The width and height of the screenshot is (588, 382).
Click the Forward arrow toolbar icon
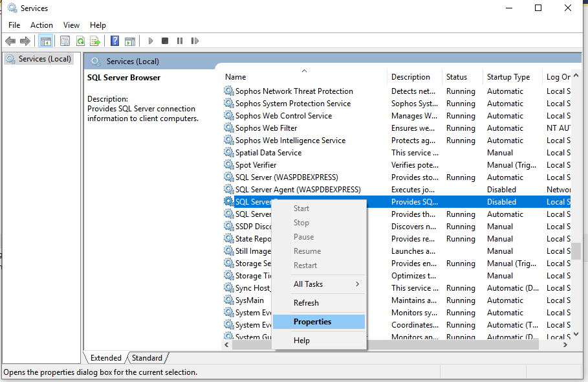[25, 41]
